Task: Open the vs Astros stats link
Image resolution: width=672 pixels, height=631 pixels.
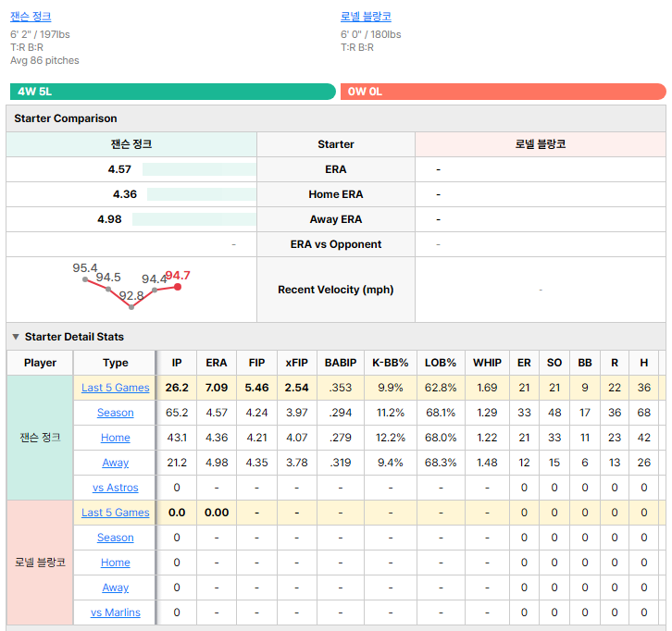Action: click(116, 488)
